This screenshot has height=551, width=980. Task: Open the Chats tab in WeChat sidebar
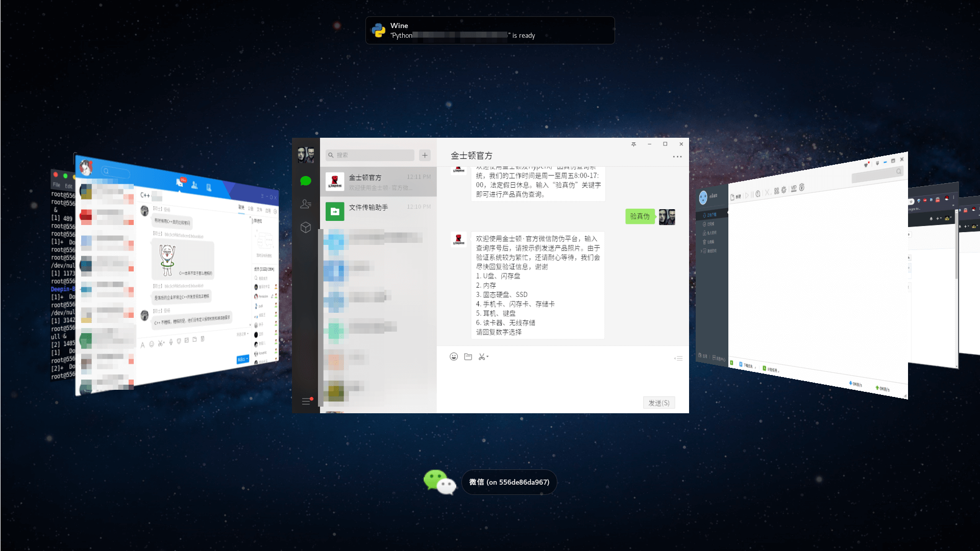tap(306, 181)
